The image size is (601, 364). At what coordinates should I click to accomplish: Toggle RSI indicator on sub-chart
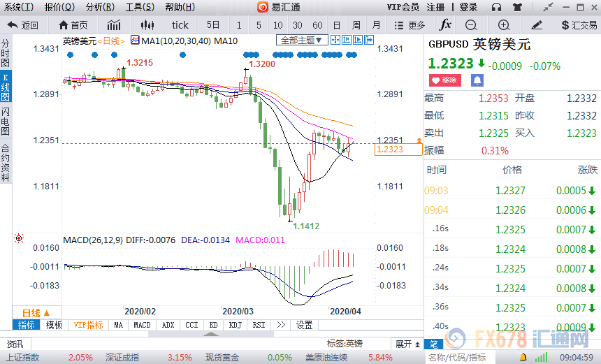click(258, 325)
